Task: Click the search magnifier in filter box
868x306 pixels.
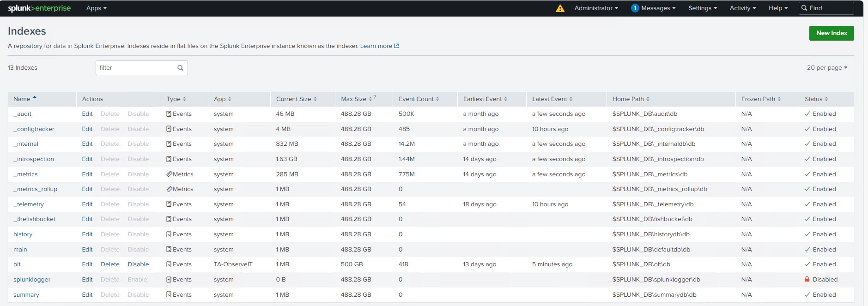Action: coord(180,68)
